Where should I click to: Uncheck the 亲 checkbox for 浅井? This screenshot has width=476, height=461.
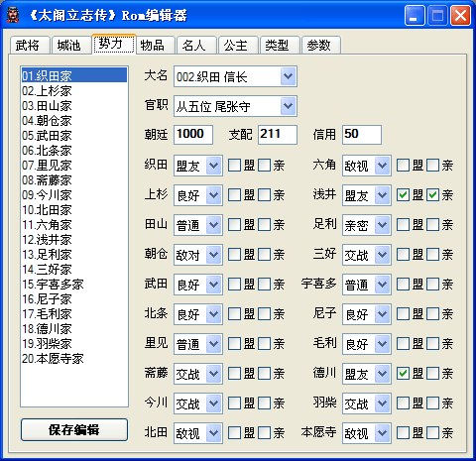(x=432, y=195)
